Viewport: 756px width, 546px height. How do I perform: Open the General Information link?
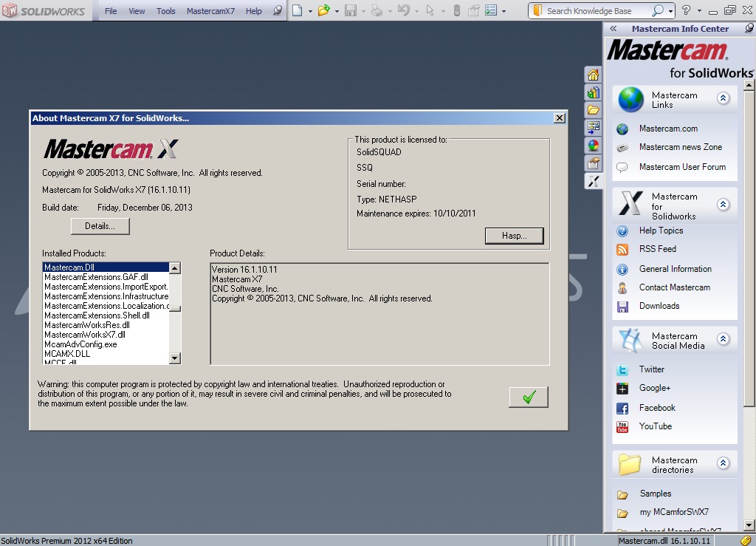[675, 269]
